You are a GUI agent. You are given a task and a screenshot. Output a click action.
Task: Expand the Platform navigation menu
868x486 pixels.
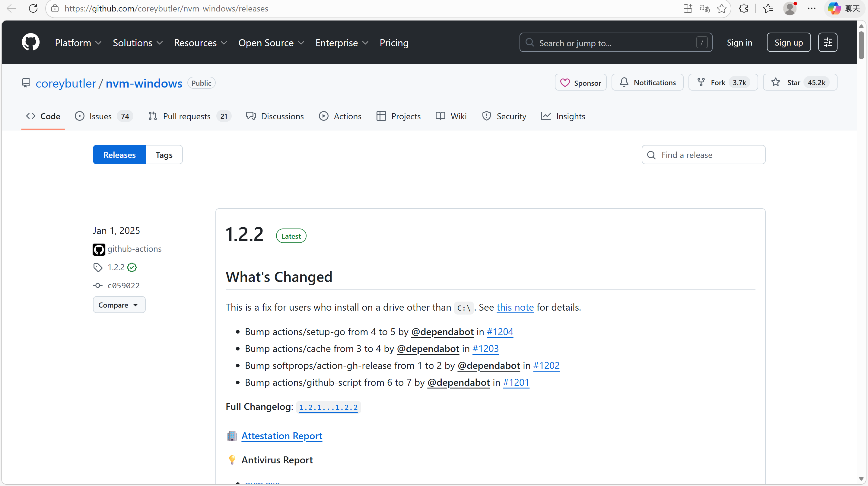[78, 43]
